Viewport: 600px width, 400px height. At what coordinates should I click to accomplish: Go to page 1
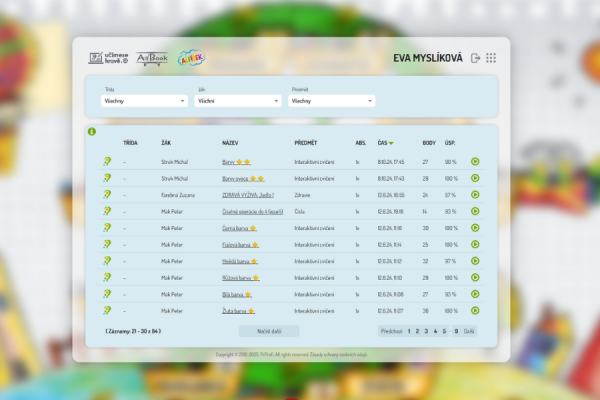pyautogui.click(x=409, y=331)
